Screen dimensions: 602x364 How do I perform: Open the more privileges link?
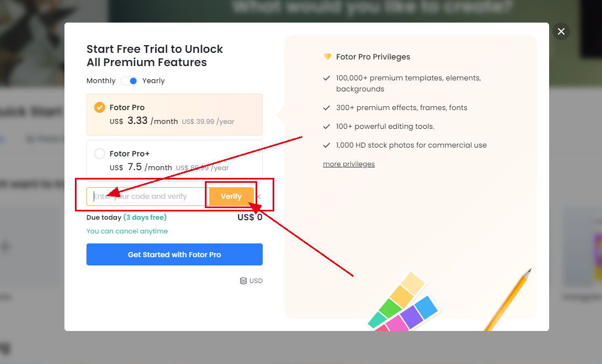[349, 164]
